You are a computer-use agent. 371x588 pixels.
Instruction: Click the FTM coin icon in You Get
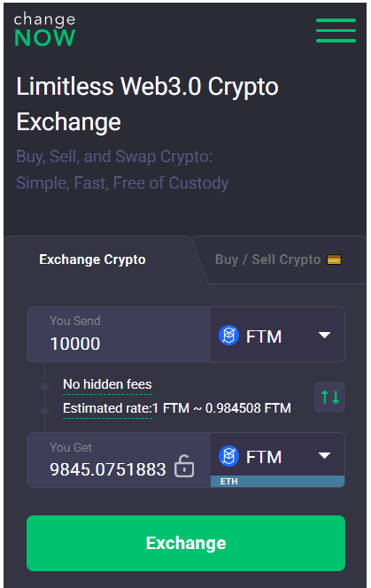click(228, 456)
